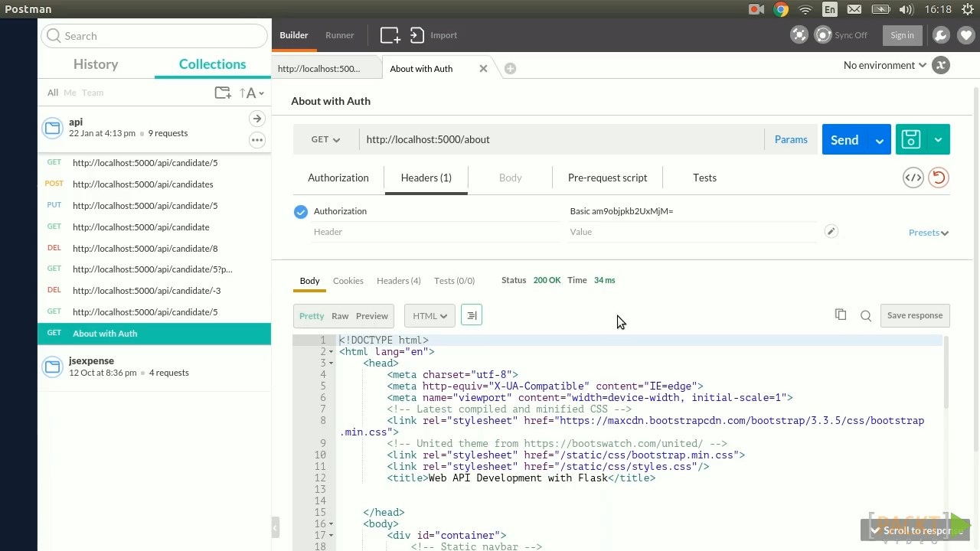Click the blue Send button

click(x=844, y=139)
